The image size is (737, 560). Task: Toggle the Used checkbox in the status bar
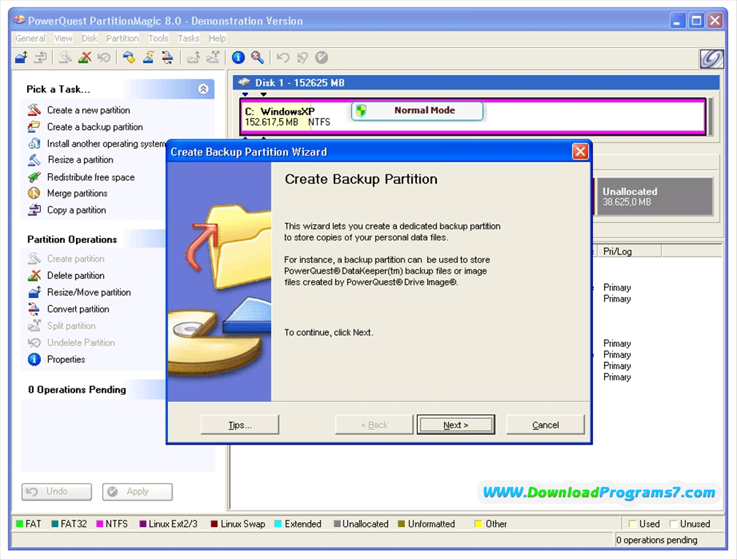(x=633, y=523)
